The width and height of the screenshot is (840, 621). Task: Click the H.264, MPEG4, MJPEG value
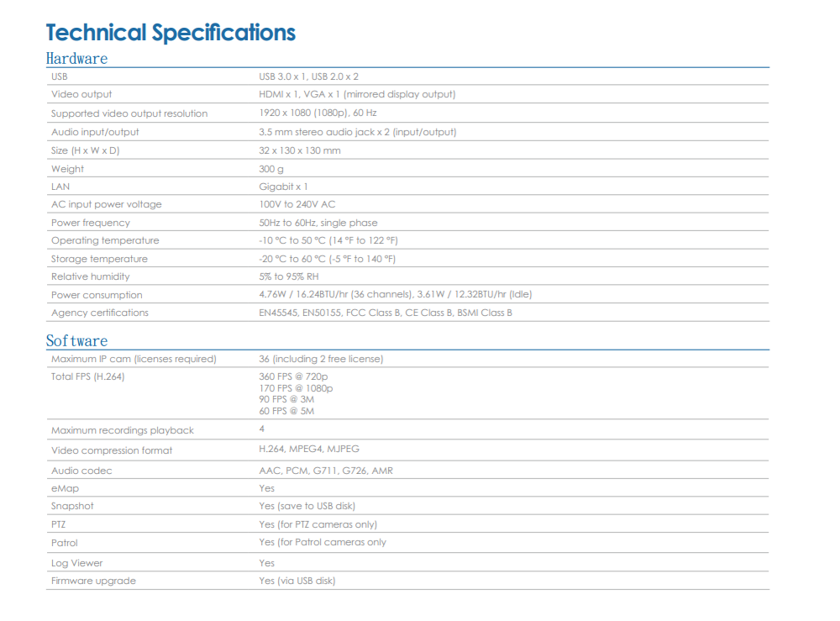309,450
